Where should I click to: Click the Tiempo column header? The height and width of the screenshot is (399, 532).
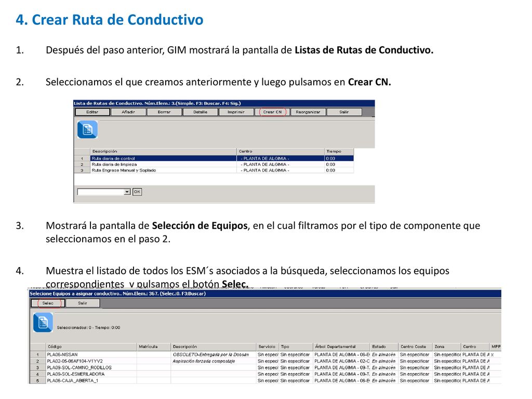[339, 151]
